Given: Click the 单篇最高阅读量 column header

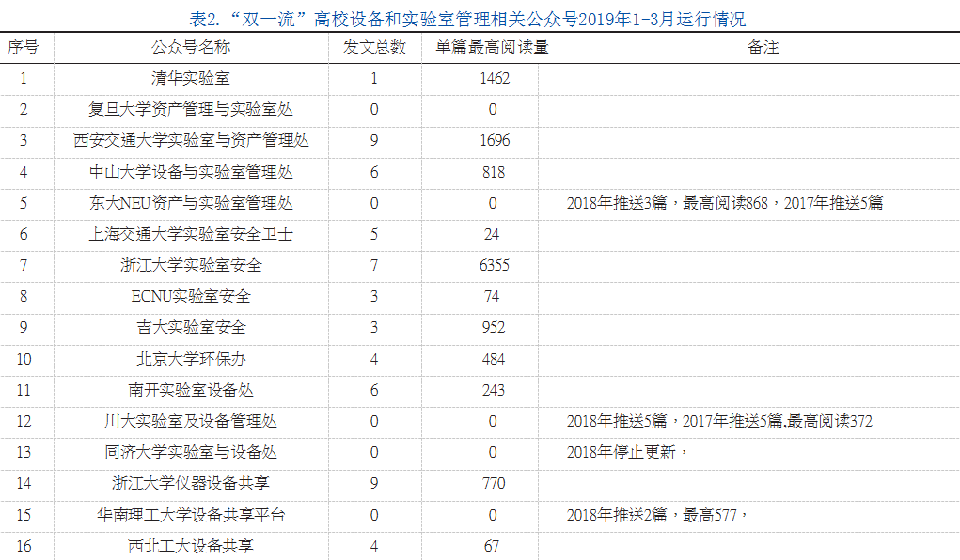Looking at the screenshot, I should (x=492, y=47).
